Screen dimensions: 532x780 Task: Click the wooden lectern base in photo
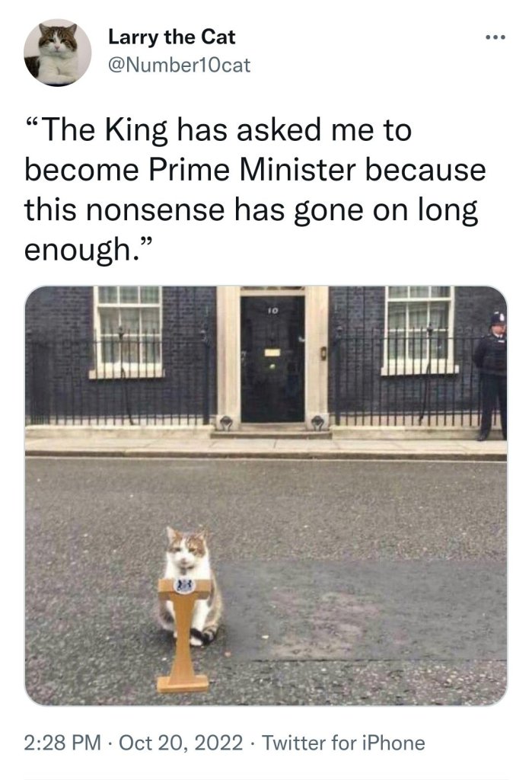point(183,683)
